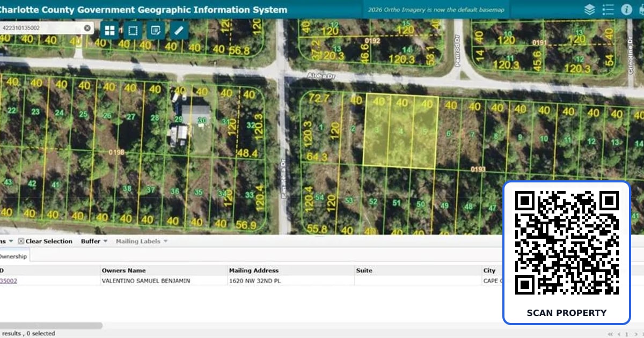Open the options dropdown left of Clear Selection
This screenshot has height=338, width=644.
(x=6, y=241)
